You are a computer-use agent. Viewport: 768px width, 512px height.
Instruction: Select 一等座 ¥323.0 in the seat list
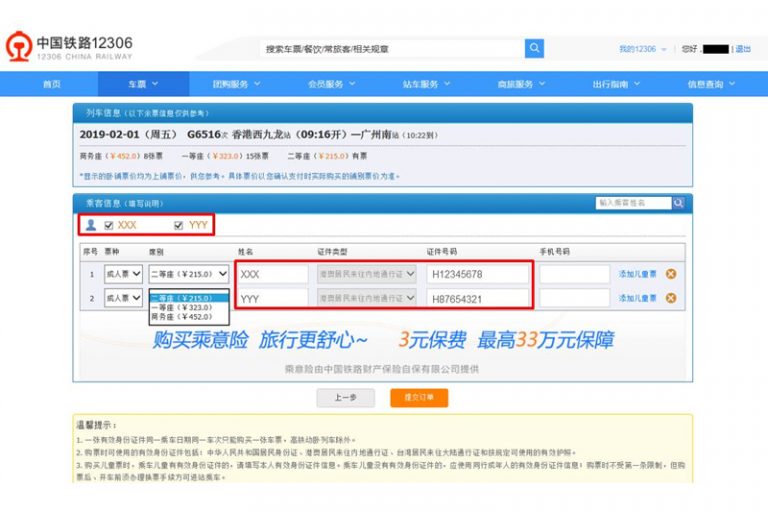click(x=182, y=307)
